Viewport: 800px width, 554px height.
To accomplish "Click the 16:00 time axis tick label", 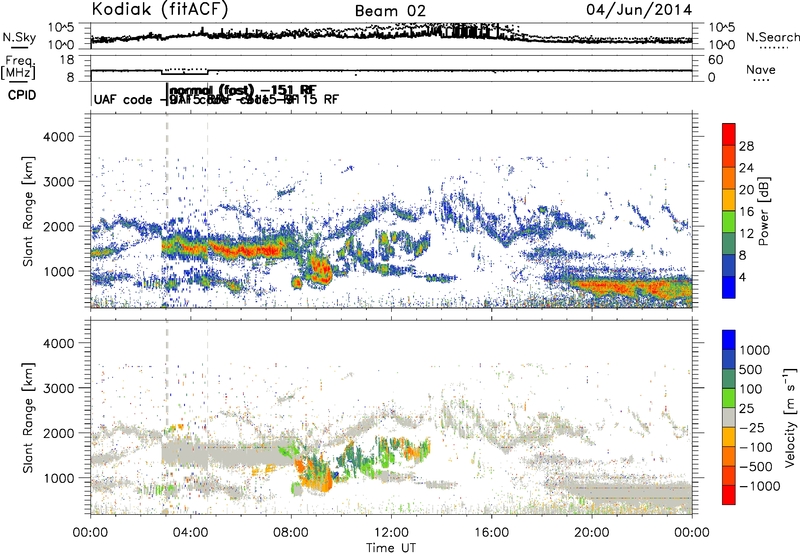I will 491,532.
